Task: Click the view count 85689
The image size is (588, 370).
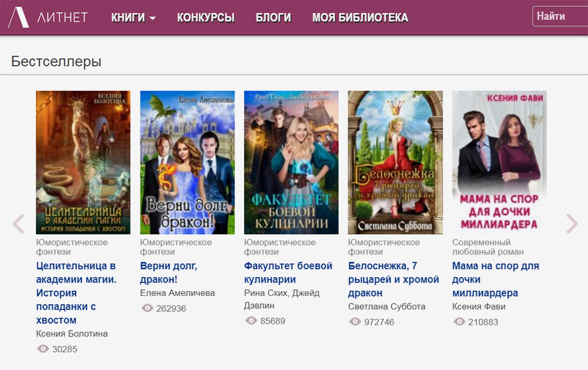Action: pos(273,321)
